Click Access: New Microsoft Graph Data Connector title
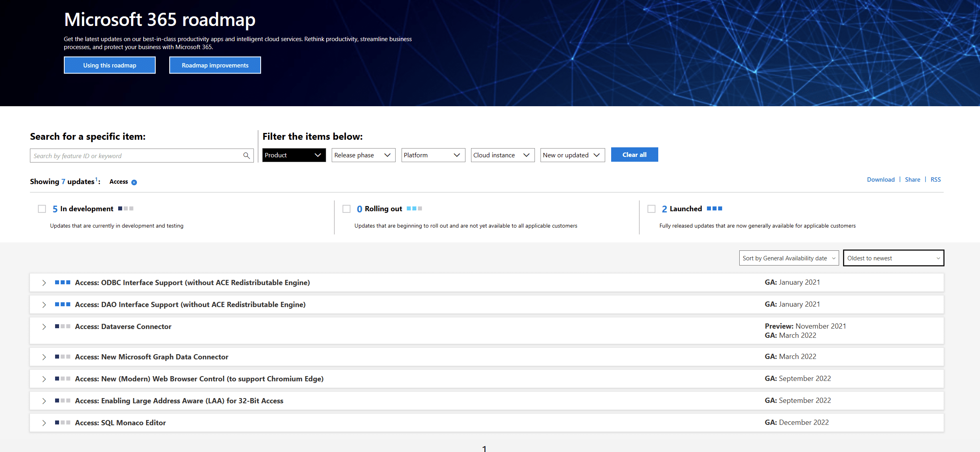The width and height of the screenshot is (980, 452). pyautogui.click(x=151, y=357)
